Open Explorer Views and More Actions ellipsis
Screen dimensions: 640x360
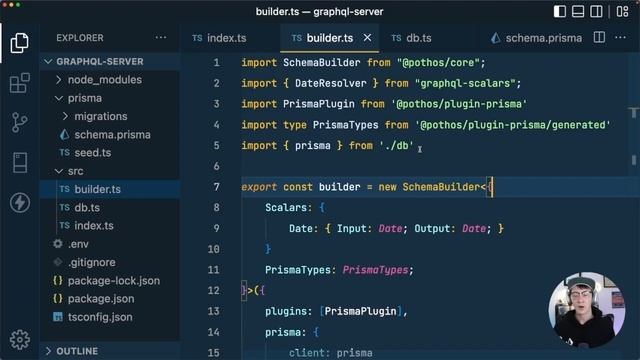pos(161,38)
